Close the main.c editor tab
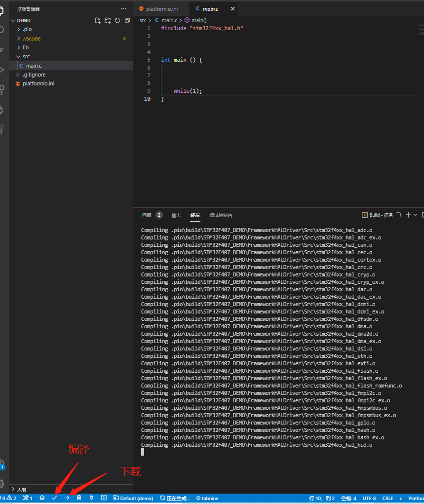Viewport: 424px width, 504px height. pyautogui.click(x=233, y=9)
